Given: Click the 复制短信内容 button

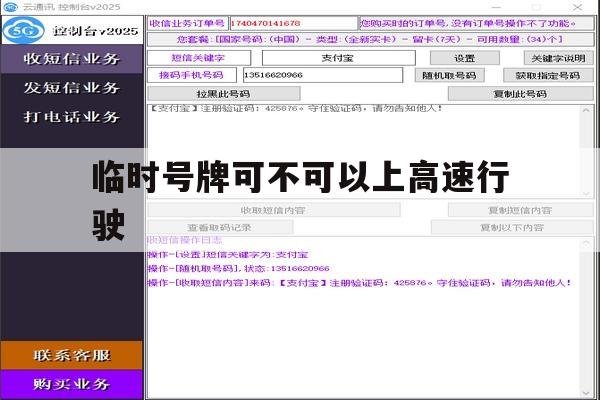Looking at the screenshot, I should coord(520,210).
